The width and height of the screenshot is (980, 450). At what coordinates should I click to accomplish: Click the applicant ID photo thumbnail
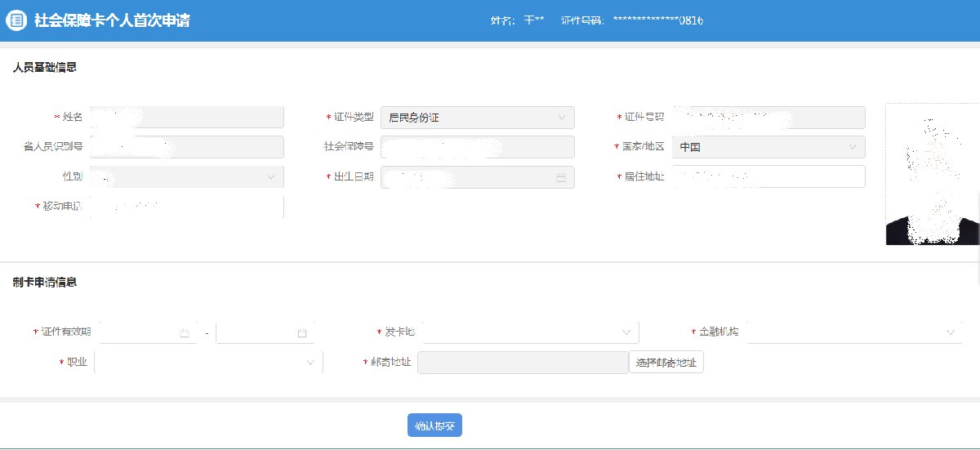(x=932, y=174)
